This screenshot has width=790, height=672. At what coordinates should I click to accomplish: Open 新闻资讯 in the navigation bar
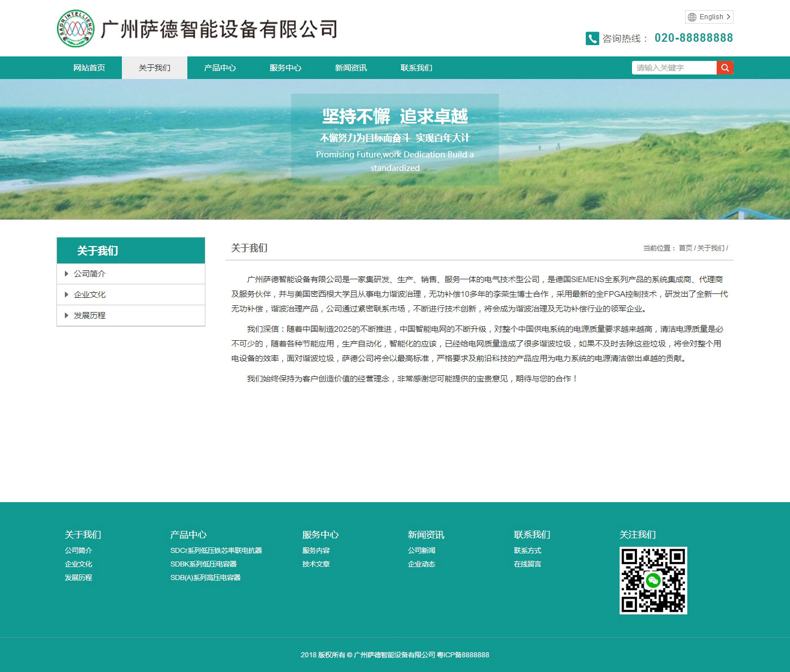351,68
